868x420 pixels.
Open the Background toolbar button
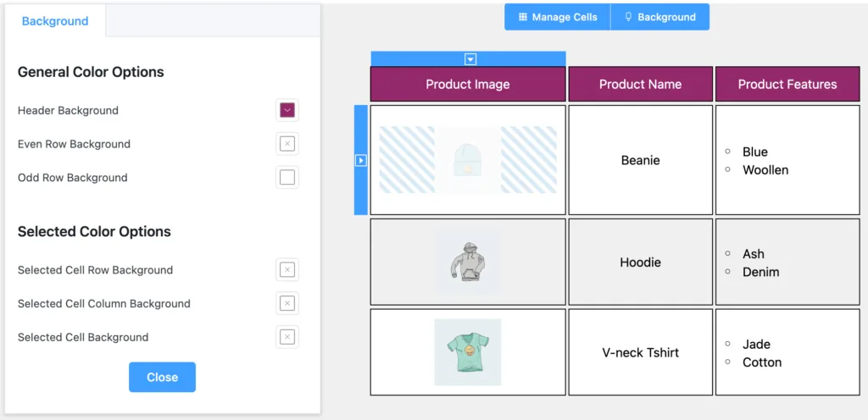point(659,17)
